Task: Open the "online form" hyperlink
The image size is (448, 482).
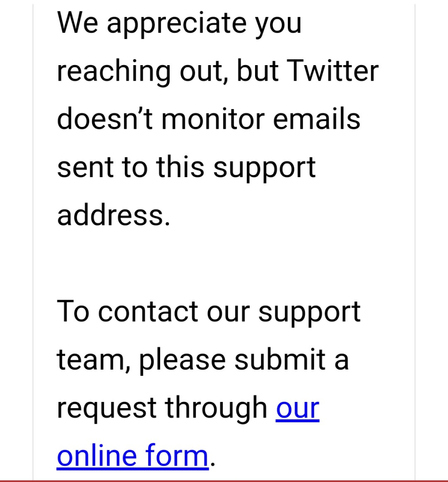Action: click(x=133, y=456)
